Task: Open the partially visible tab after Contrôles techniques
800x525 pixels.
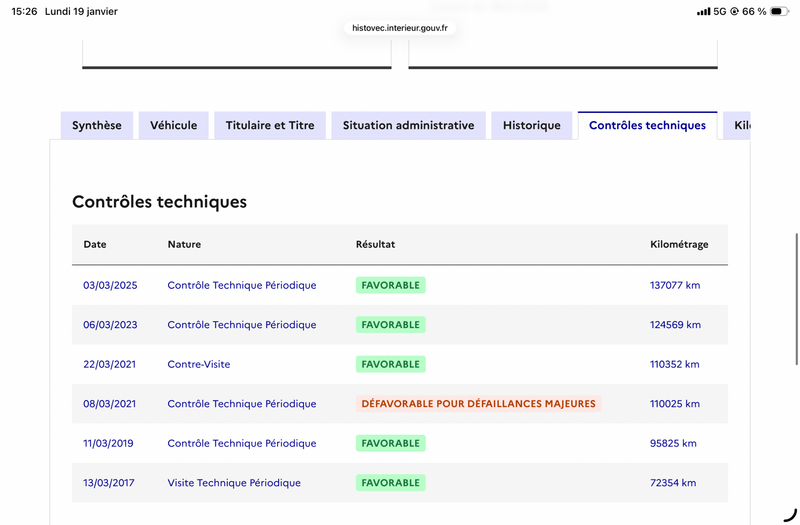Action: (738, 125)
